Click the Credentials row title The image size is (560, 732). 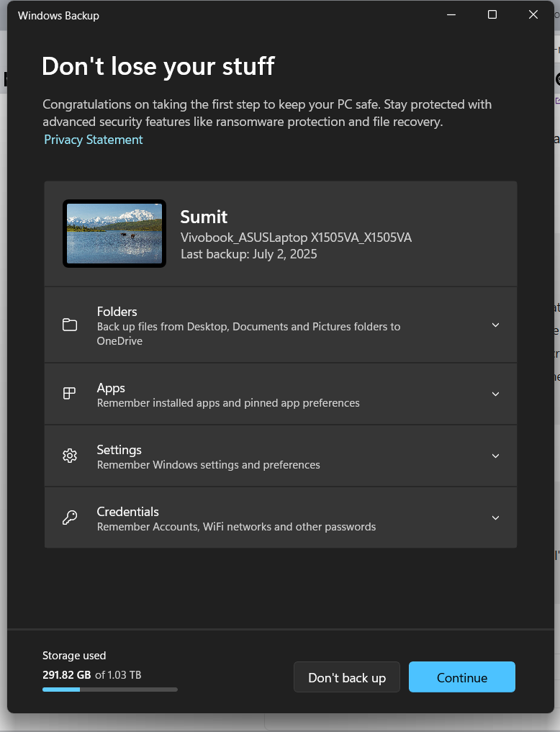(x=127, y=512)
